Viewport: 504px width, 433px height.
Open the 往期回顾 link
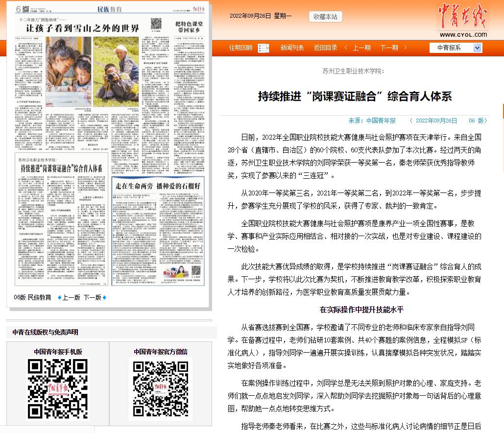click(x=241, y=48)
